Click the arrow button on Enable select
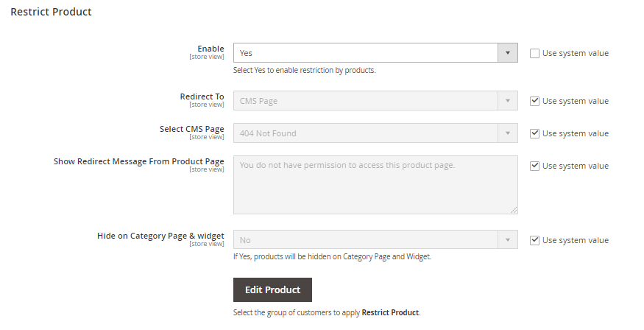This screenshot has height=330, width=644. pyautogui.click(x=508, y=53)
